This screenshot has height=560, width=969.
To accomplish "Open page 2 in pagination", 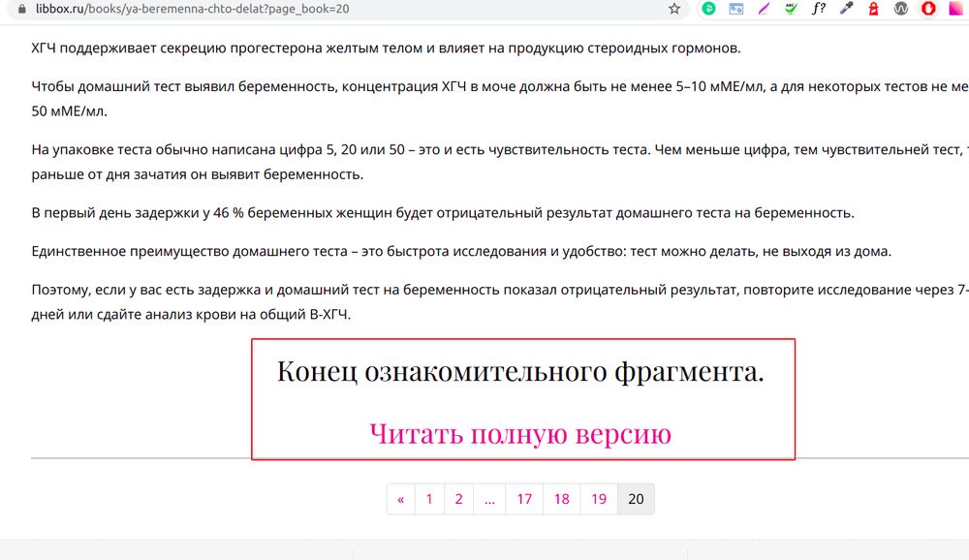I will pyautogui.click(x=458, y=499).
